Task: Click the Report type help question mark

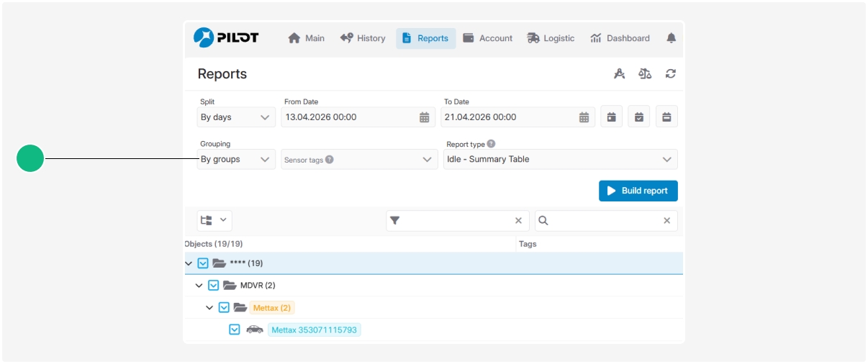Action: (491, 144)
